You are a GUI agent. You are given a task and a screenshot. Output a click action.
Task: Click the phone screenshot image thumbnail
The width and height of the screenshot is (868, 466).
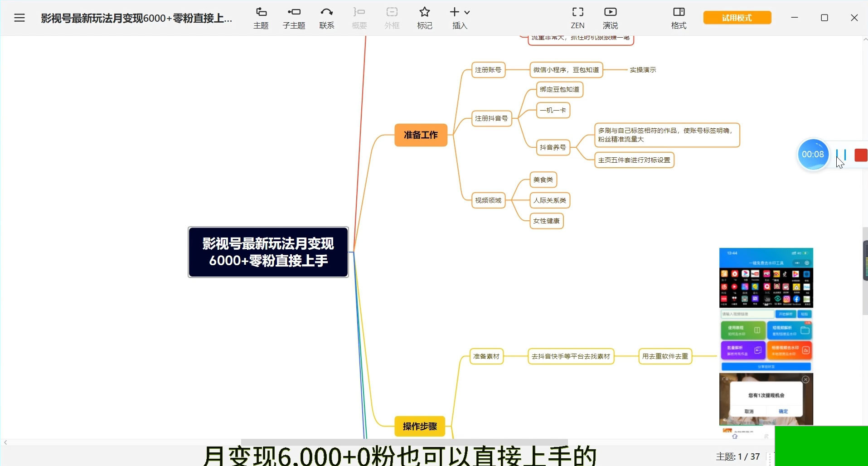[x=766, y=335]
